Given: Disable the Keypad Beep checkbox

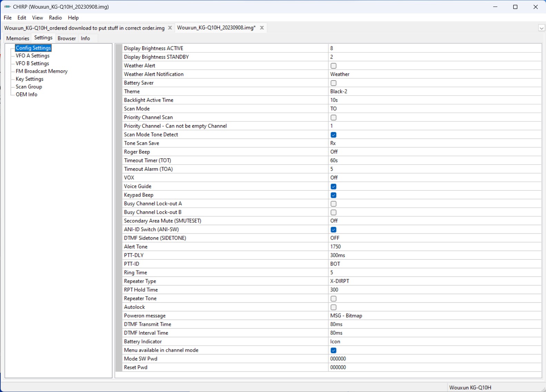Looking at the screenshot, I should click(333, 195).
